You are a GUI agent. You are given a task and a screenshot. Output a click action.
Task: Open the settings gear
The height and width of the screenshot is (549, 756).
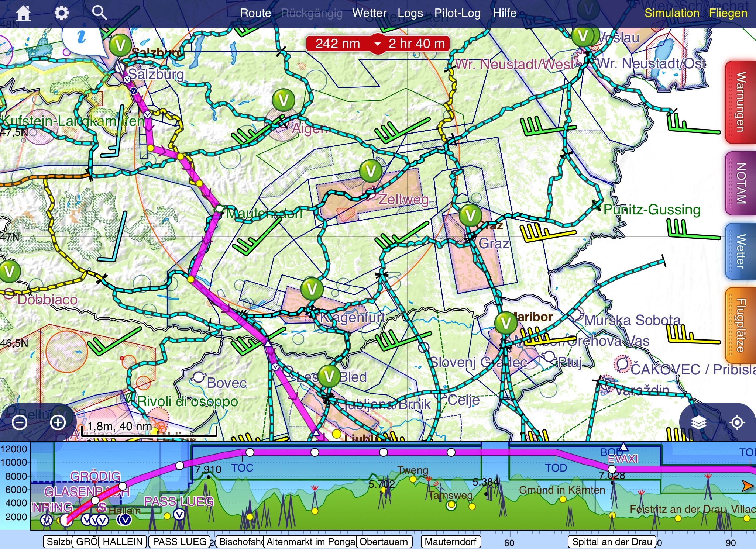(61, 13)
